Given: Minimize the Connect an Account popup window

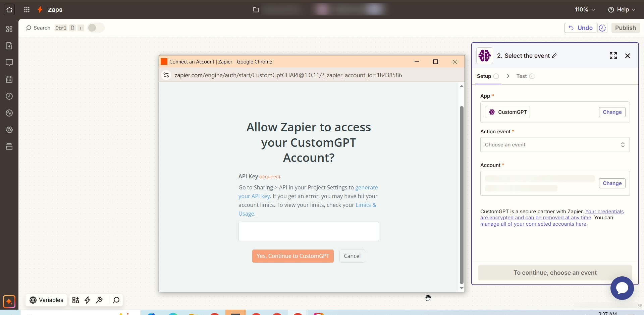Looking at the screenshot, I should (x=417, y=62).
